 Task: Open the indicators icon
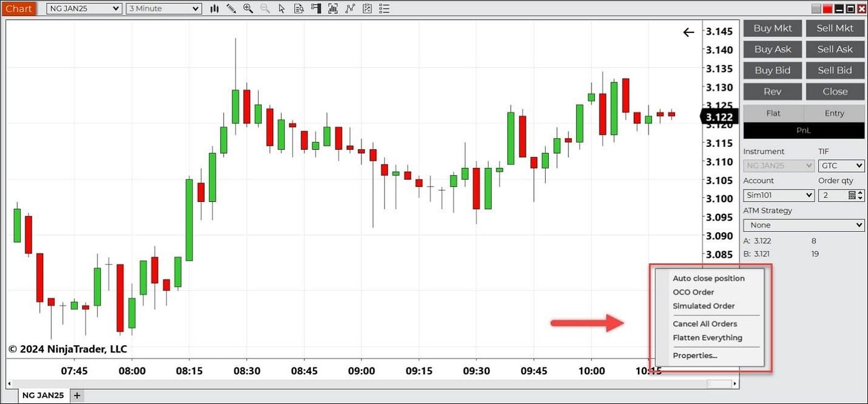pos(333,9)
